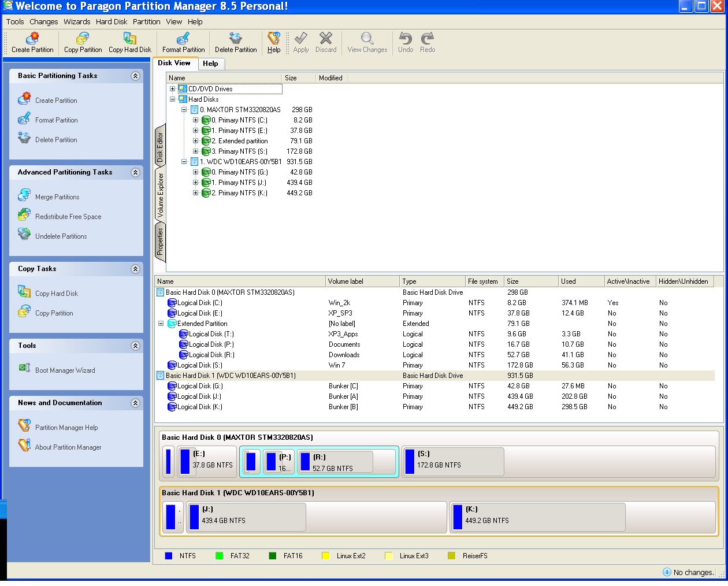The width and height of the screenshot is (728, 586).
Task: Click View Changes magnifier icon
Action: click(367, 38)
